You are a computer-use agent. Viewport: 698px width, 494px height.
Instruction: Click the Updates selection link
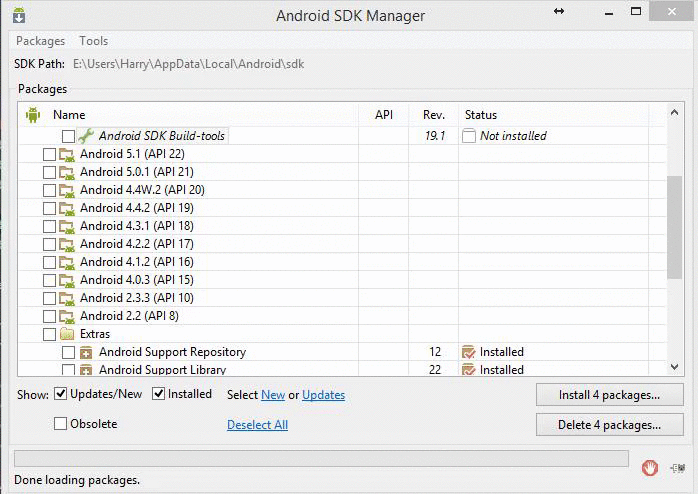point(324,395)
